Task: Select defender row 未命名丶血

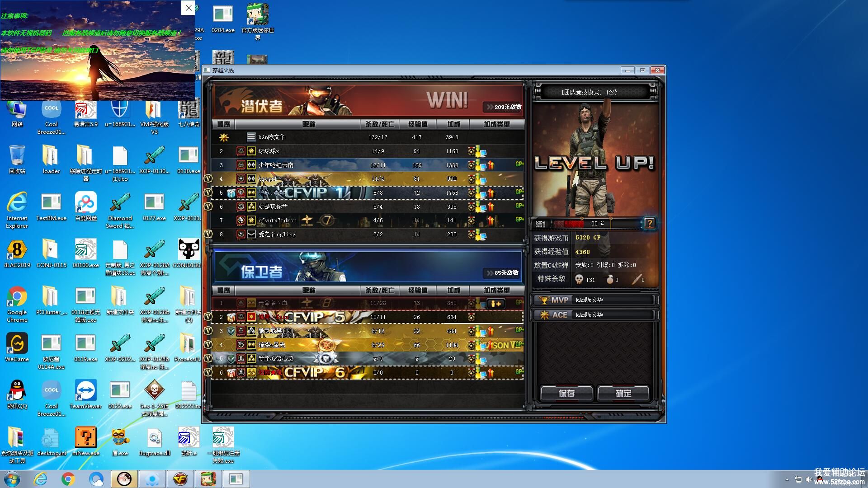Action: 368,303
